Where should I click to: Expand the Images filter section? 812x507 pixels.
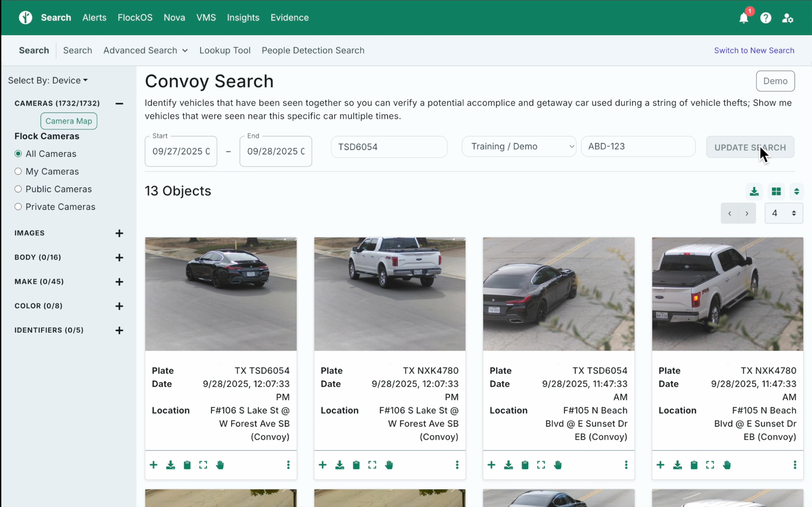coord(119,233)
